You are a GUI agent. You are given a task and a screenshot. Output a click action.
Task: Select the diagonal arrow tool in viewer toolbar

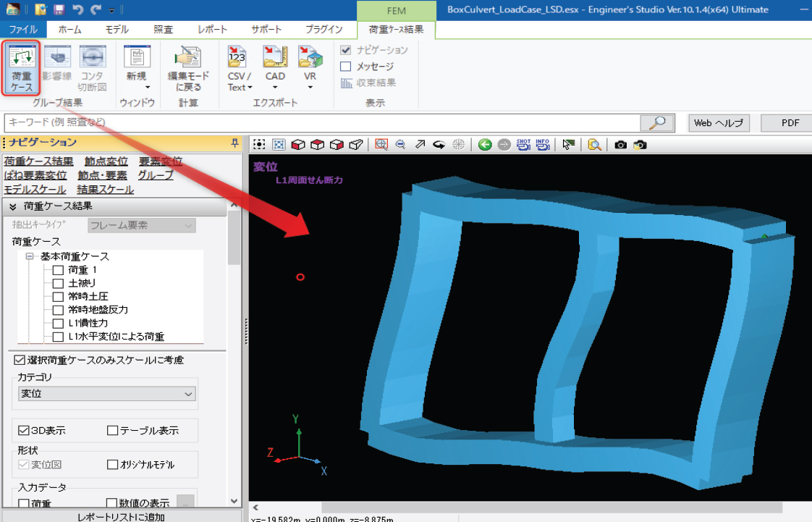420,145
